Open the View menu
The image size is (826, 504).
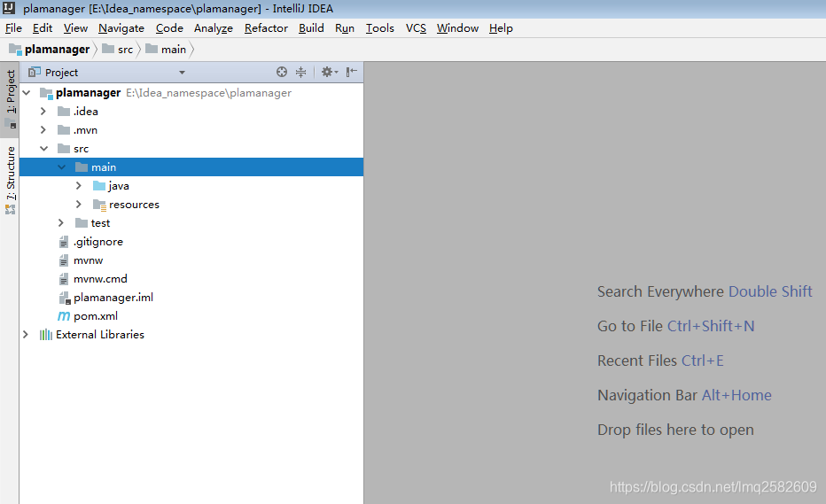point(75,28)
